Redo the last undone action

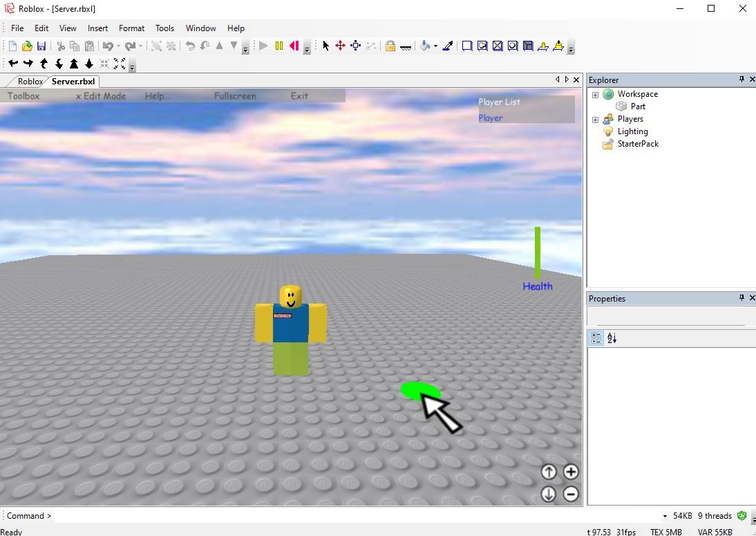[130, 46]
